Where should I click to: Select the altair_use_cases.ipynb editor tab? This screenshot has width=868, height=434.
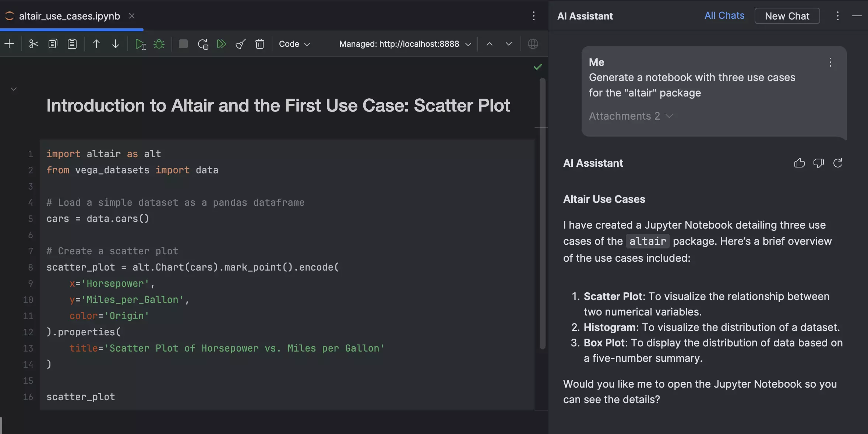[70, 16]
